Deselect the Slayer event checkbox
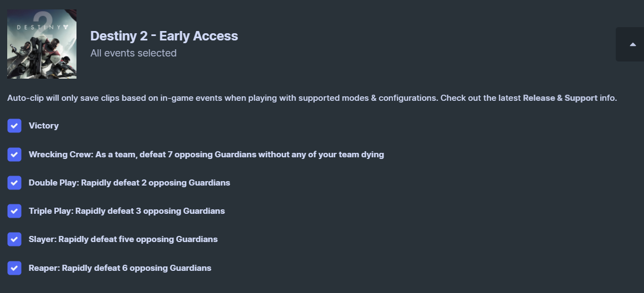Viewport: 644px width, 293px height. [x=14, y=239]
